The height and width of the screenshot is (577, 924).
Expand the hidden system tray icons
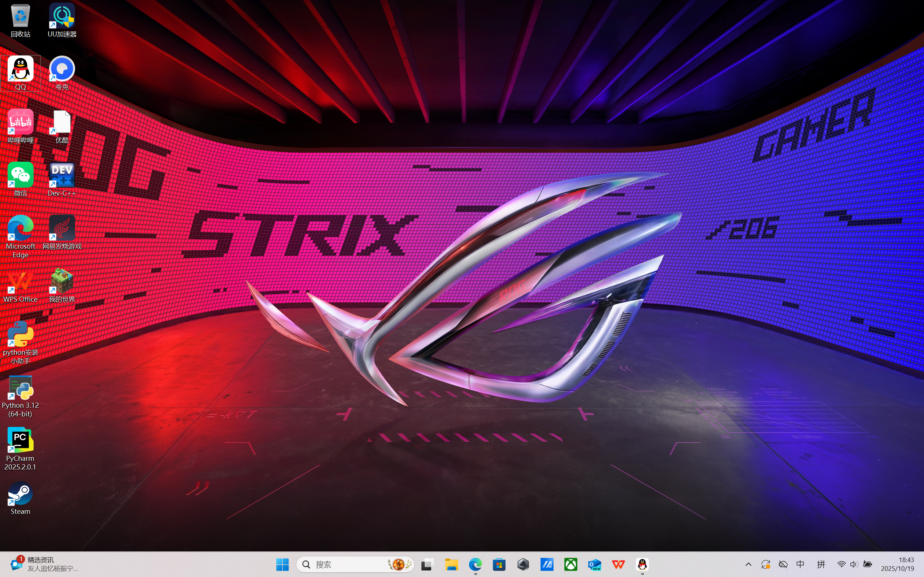[749, 564]
